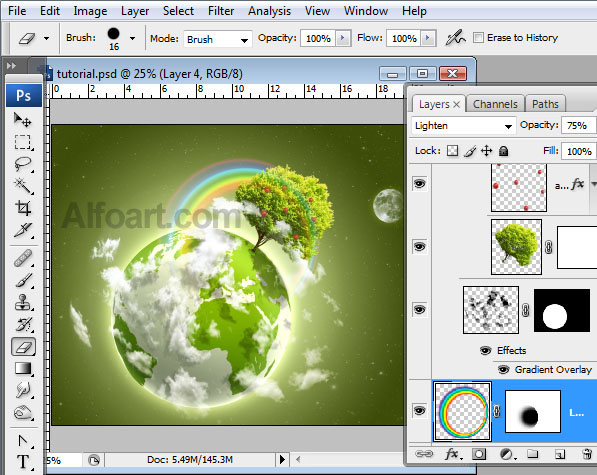The height and width of the screenshot is (475, 597).
Task: Select the rainbow layer thumbnail
Action: point(462,411)
